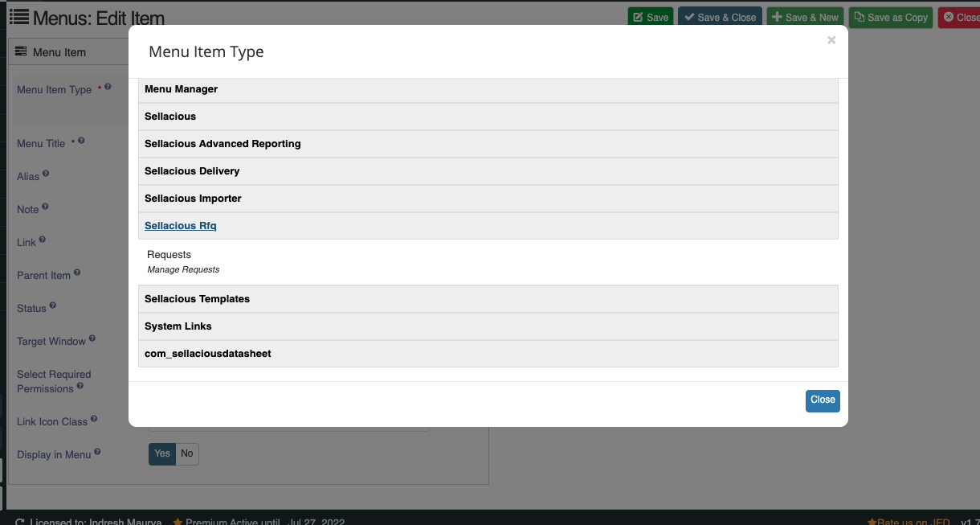Click the list icon beside Menus: Edit Item

18,17
